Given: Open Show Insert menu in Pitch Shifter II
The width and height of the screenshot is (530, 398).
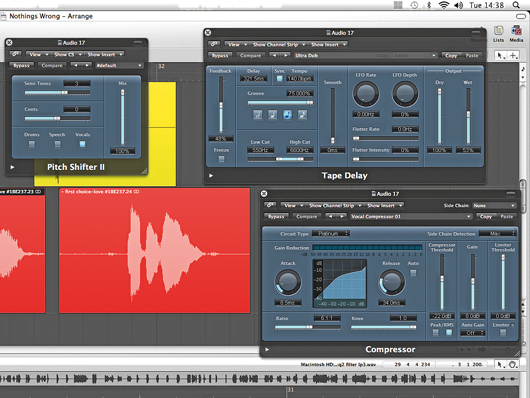Looking at the screenshot, I should 104,54.
